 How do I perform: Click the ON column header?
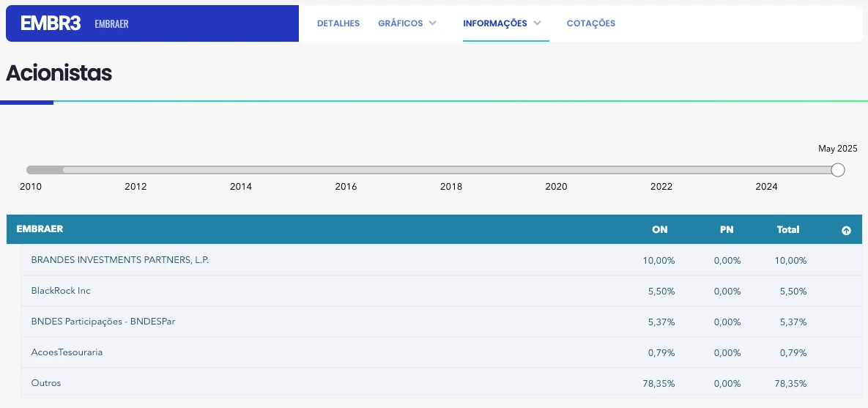660,229
